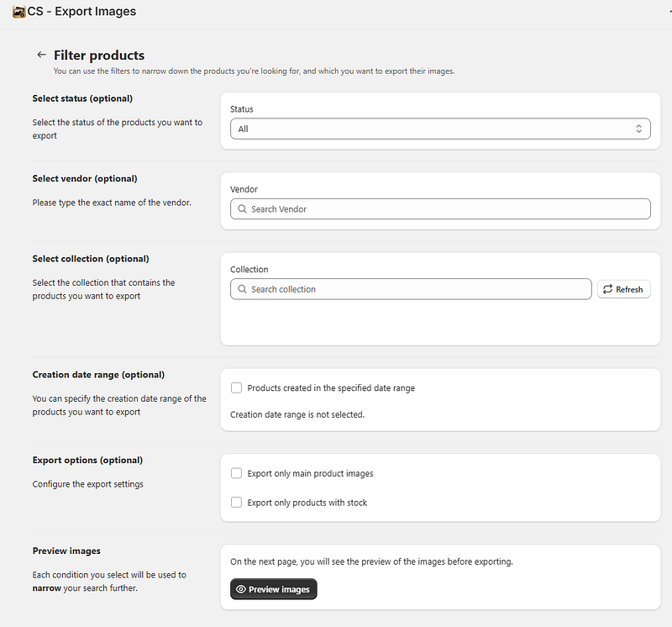
Task: Click the Filter products page heading
Action: tap(99, 55)
